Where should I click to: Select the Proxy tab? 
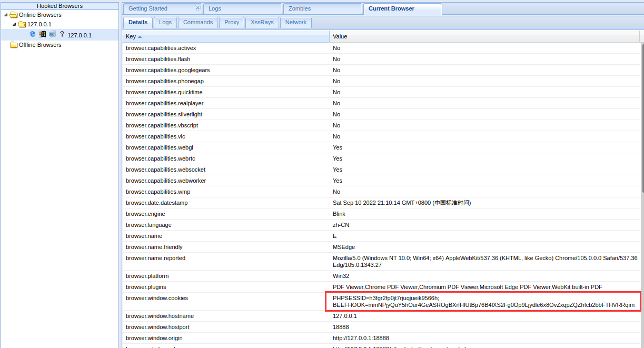click(x=232, y=22)
